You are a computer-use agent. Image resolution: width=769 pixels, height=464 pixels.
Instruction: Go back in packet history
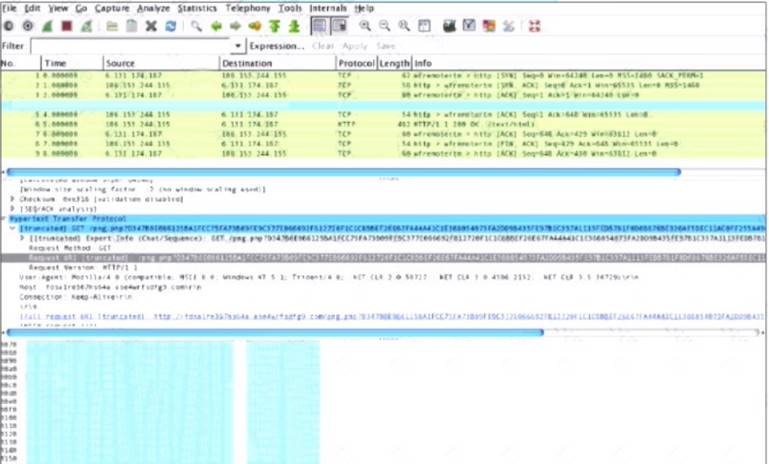tap(216, 26)
